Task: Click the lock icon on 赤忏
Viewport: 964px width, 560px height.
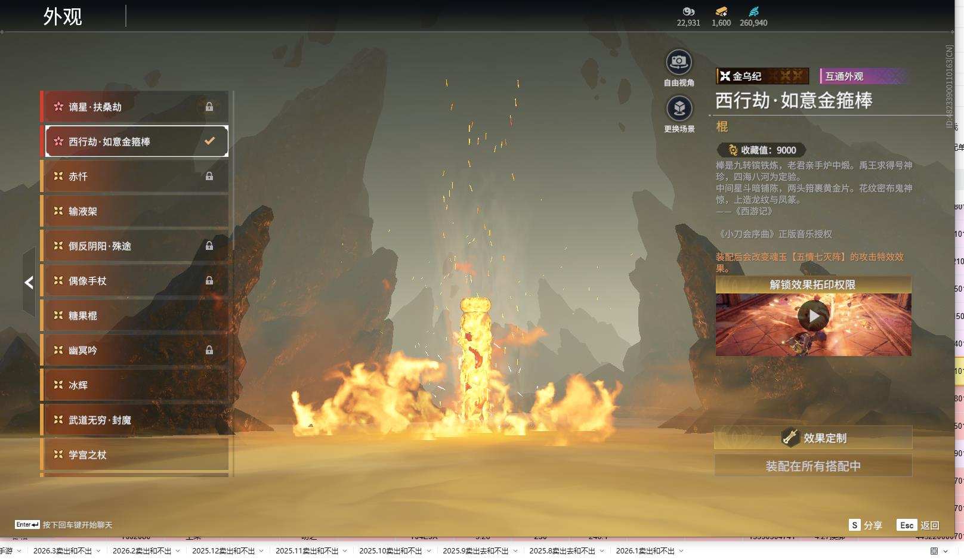Action: point(209,176)
